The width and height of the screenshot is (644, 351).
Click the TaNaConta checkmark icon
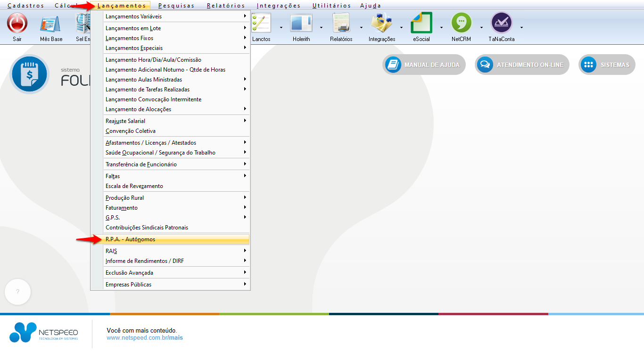501,23
